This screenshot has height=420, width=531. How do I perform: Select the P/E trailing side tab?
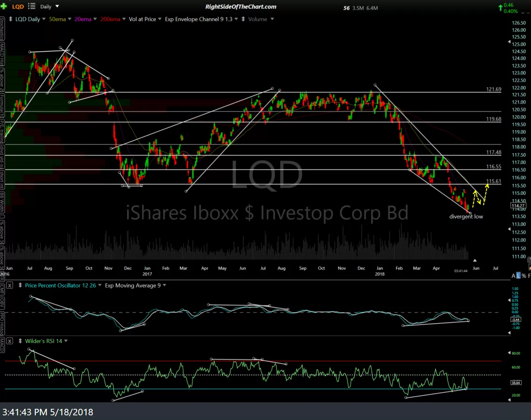pyautogui.click(x=2, y=131)
